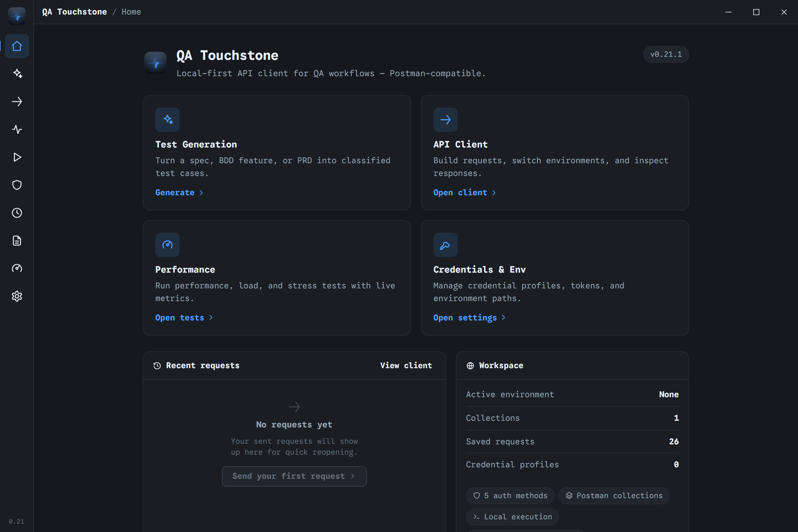The width and height of the screenshot is (798, 532).
Task: Click the Home breadcrumb
Action: point(131,12)
